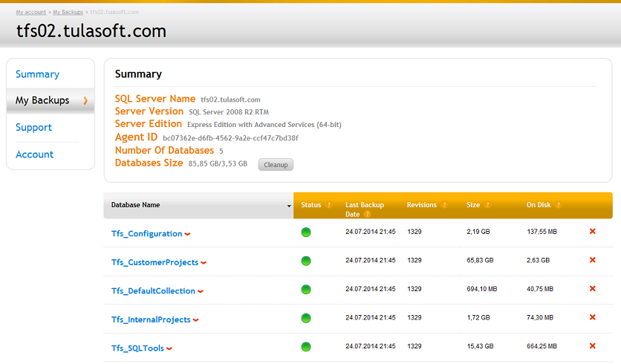The height and width of the screenshot is (364, 621).
Task: Click the on-disk value 2,63 GB
Action: point(539,260)
